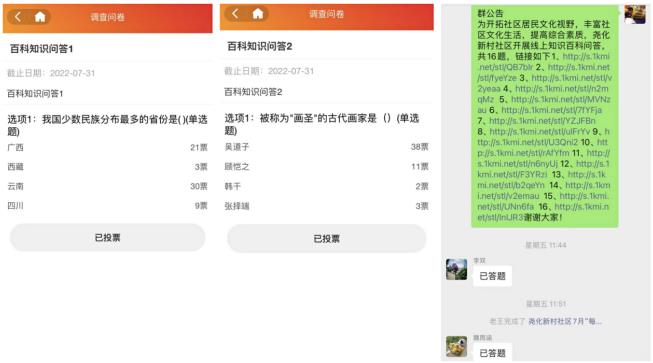Viewport: 653px width, 363px height.
Task: Open avatar of second 已答题 reply
Action: pyautogui.click(x=456, y=346)
